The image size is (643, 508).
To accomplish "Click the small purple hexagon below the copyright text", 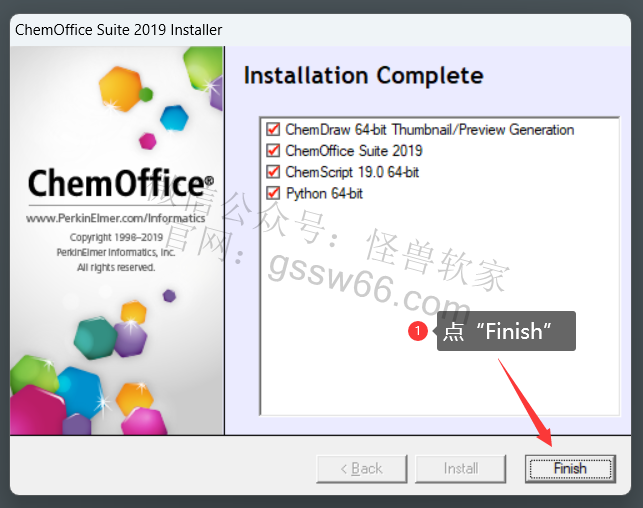I will coord(169,295).
